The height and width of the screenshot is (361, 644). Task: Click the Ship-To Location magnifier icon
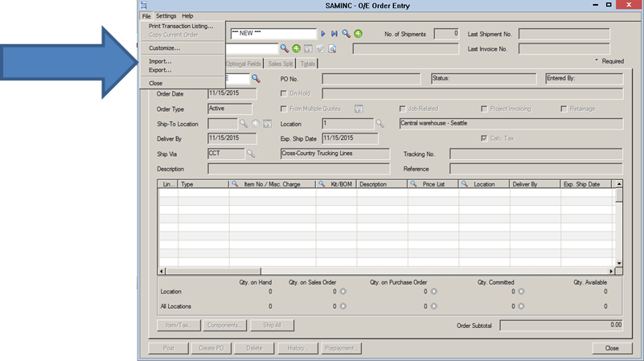click(x=244, y=124)
